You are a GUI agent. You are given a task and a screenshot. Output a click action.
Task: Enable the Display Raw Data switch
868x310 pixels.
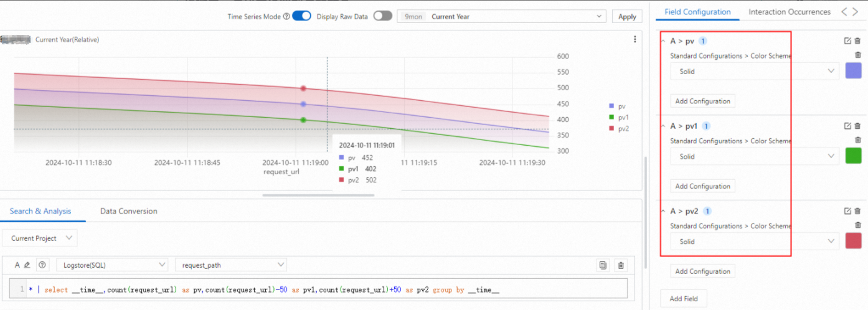pyautogui.click(x=382, y=16)
